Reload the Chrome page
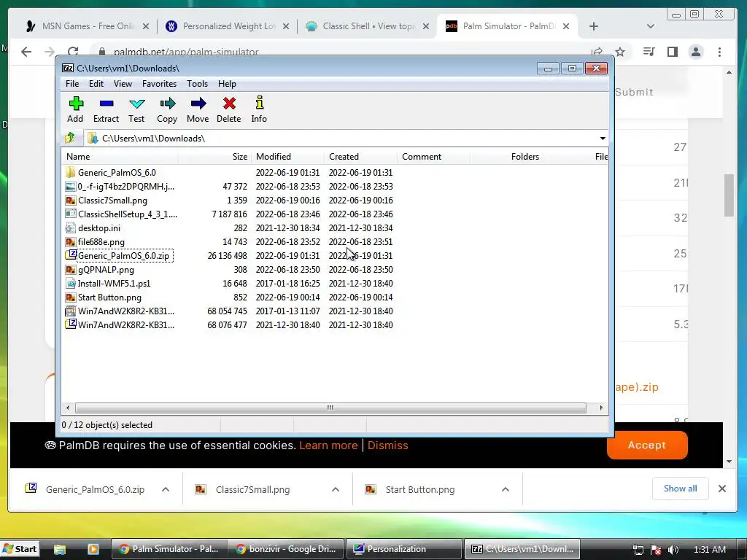 click(73, 52)
